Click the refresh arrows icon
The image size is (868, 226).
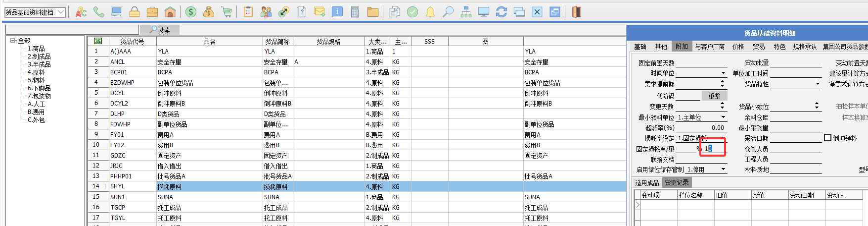click(x=502, y=12)
